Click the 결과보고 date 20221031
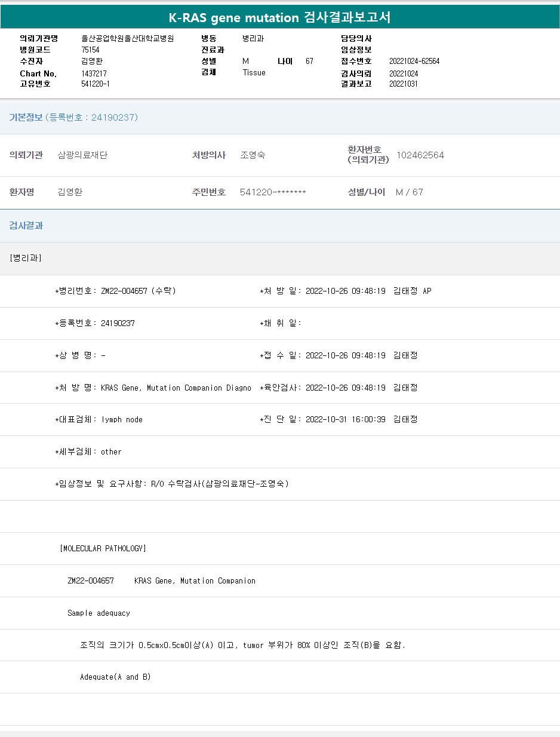Viewport: 560px width, 737px height. click(x=403, y=84)
